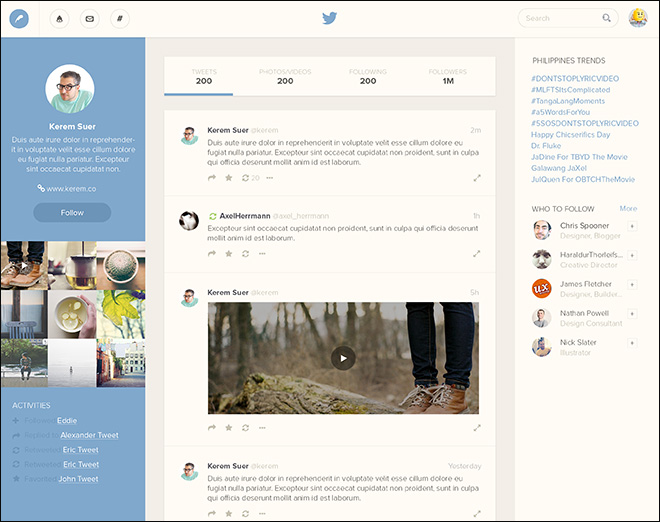660x522 pixels.
Task: Open Dr. Fluke trend
Action: tap(546, 146)
